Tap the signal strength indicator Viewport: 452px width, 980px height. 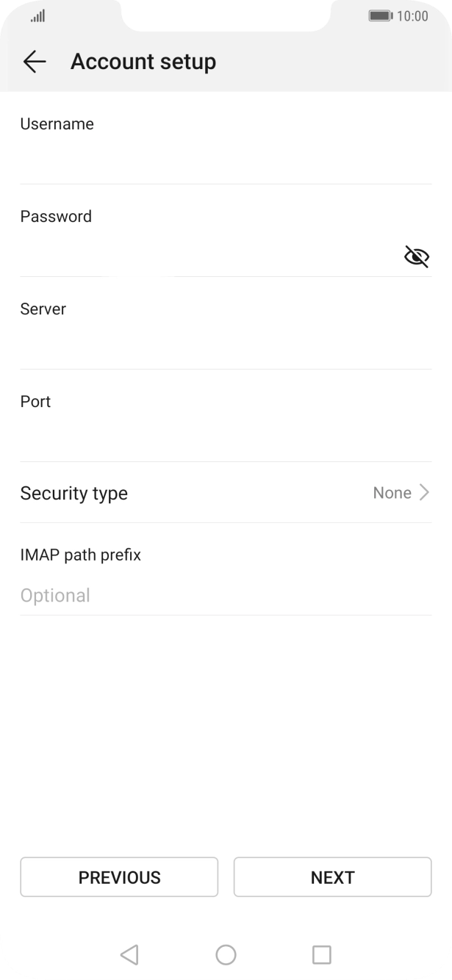[x=37, y=15]
